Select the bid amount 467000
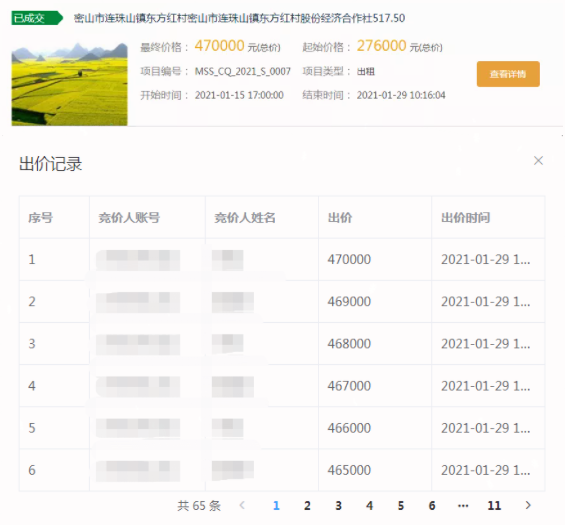The width and height of the screenshot is (565, 525). coord(349,386)
